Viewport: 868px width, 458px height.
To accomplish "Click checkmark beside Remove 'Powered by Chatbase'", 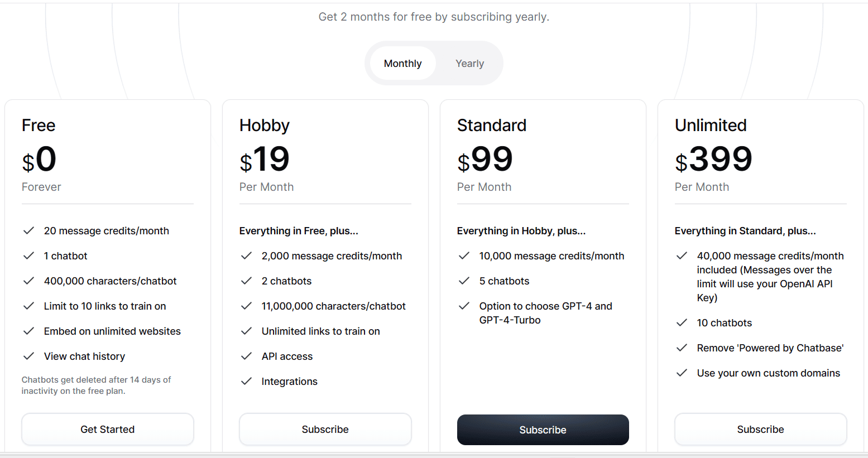I will (x=682, y=348).
